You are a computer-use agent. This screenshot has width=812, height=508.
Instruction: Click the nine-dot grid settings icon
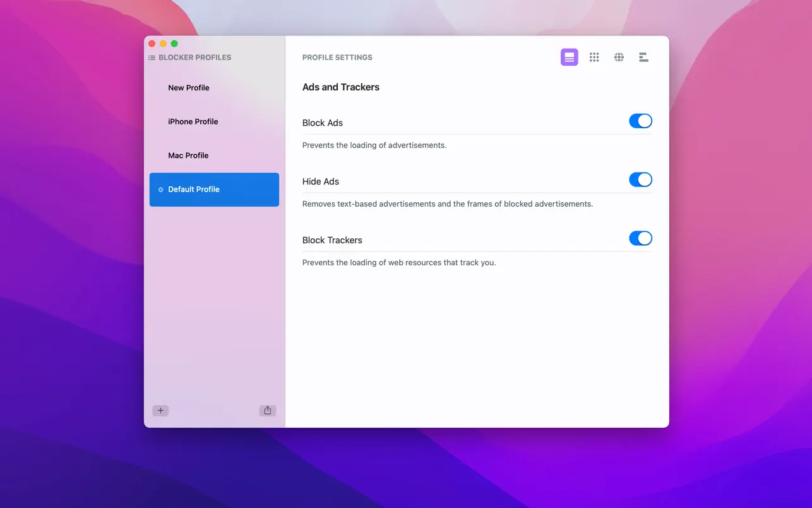(594, 57)
